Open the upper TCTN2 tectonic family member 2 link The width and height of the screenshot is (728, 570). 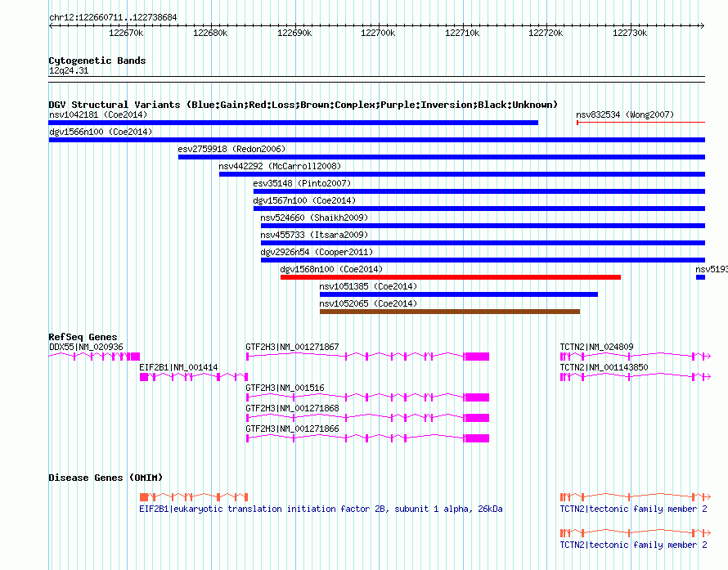633,509
